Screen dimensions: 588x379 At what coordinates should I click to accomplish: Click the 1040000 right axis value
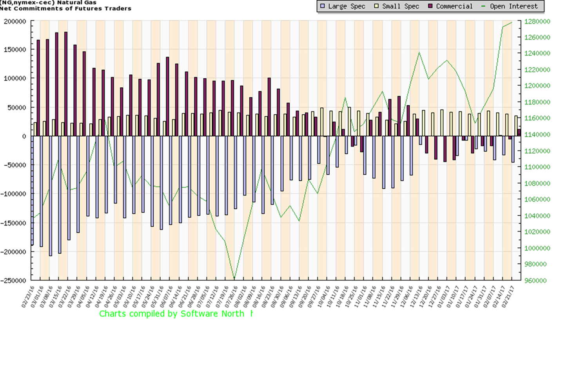point(537,216)
